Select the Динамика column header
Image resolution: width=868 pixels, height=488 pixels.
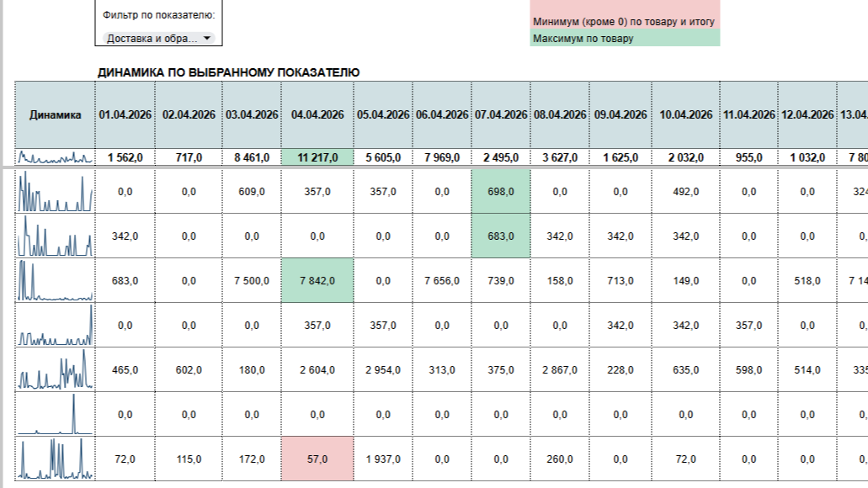(55, 114)
